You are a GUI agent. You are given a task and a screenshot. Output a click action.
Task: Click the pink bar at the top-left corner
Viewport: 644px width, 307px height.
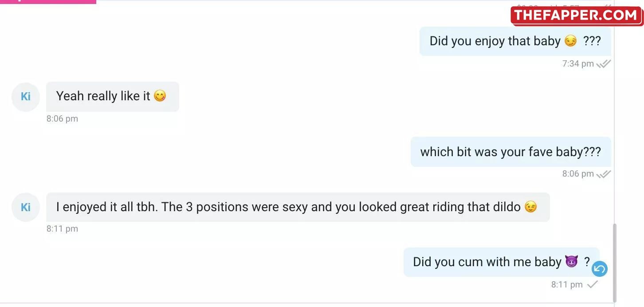coord(48,2)
